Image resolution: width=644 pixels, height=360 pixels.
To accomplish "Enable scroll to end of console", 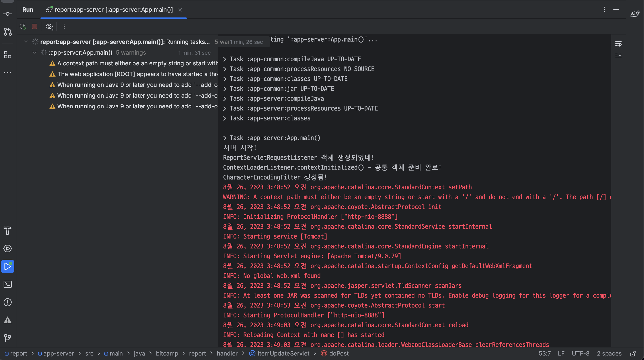I will pos(618,55).
